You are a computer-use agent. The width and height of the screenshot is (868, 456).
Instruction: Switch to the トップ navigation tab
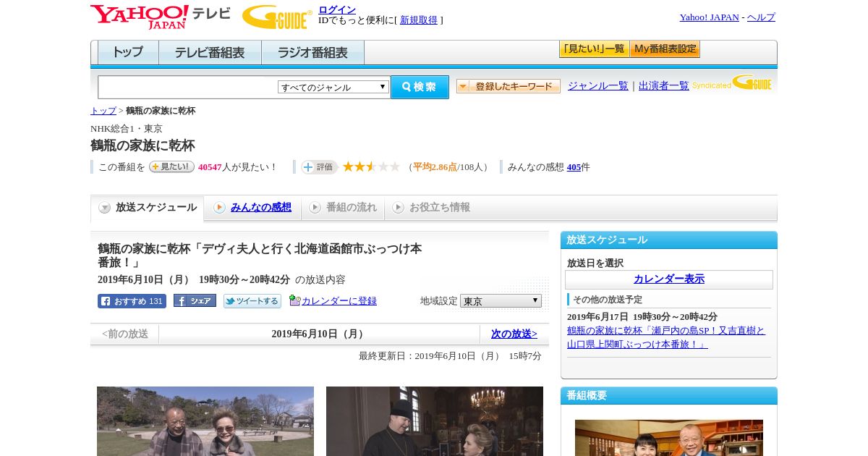128,53
